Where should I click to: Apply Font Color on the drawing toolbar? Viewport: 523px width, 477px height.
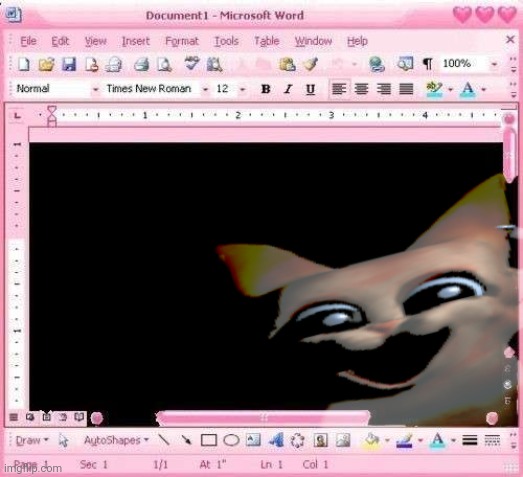click(x=437, y=440)
